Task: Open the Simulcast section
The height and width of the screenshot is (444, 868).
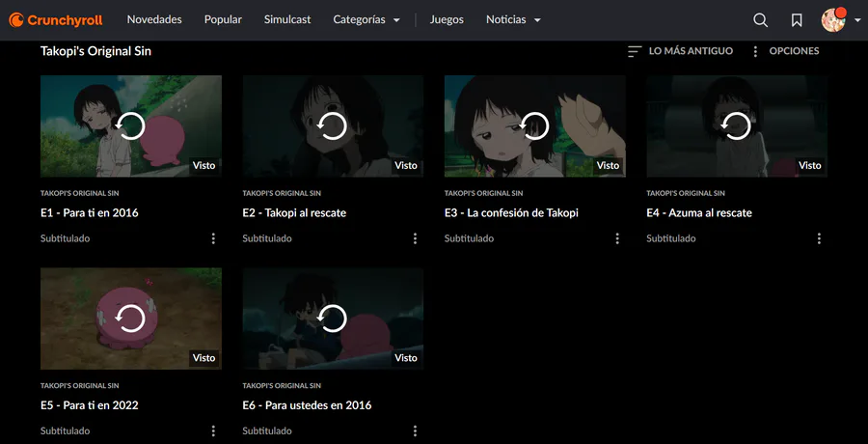Action: [287, 19]
